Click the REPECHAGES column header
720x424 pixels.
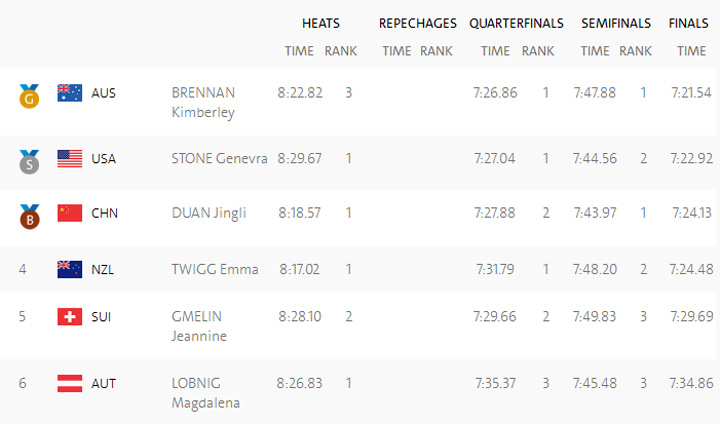coord(417,23)
